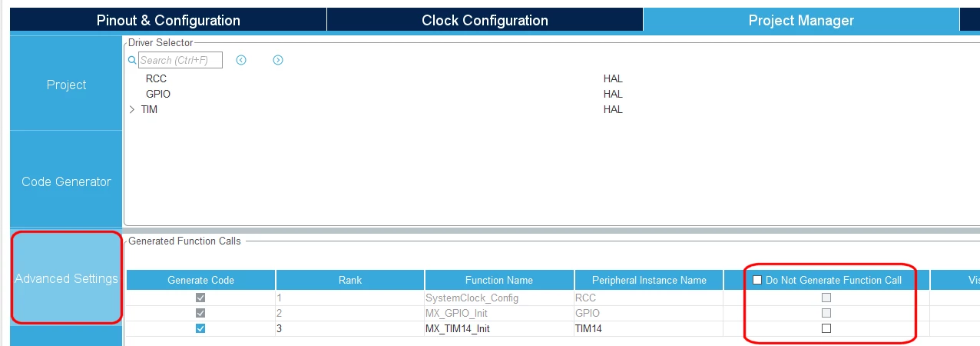Image resolution: width=980 pixels, height=346 pixels.
Task: Go to previous search result arrow
Action: click(x=241, y=60)
